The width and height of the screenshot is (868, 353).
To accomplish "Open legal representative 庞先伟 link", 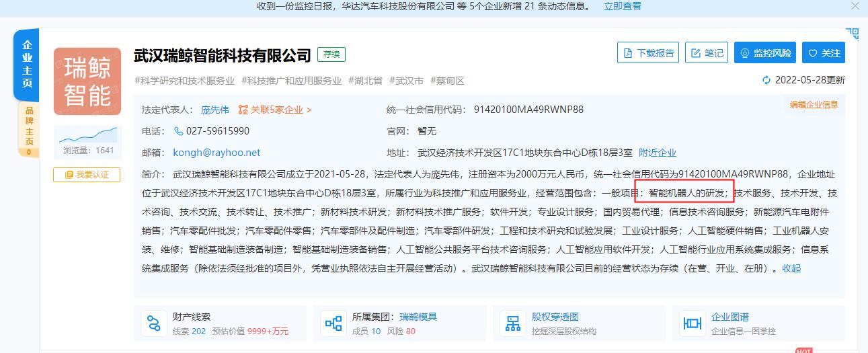I will pos(215,110).
